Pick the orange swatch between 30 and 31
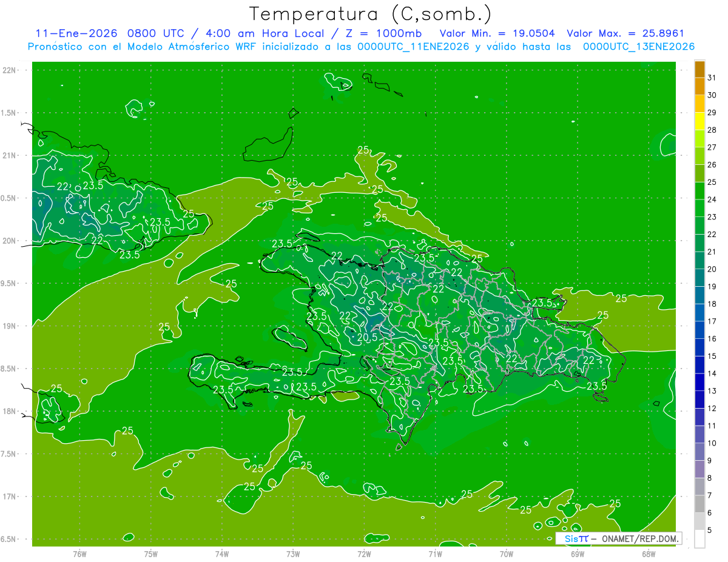 (x=699, y=87)
